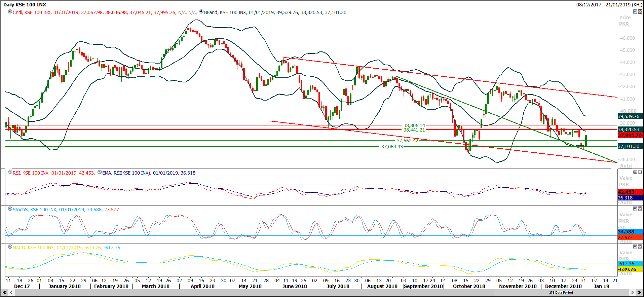Screen dimensions: 644x297
Task: Click the clock icon beside the RSI label
Action: (10, 172)
